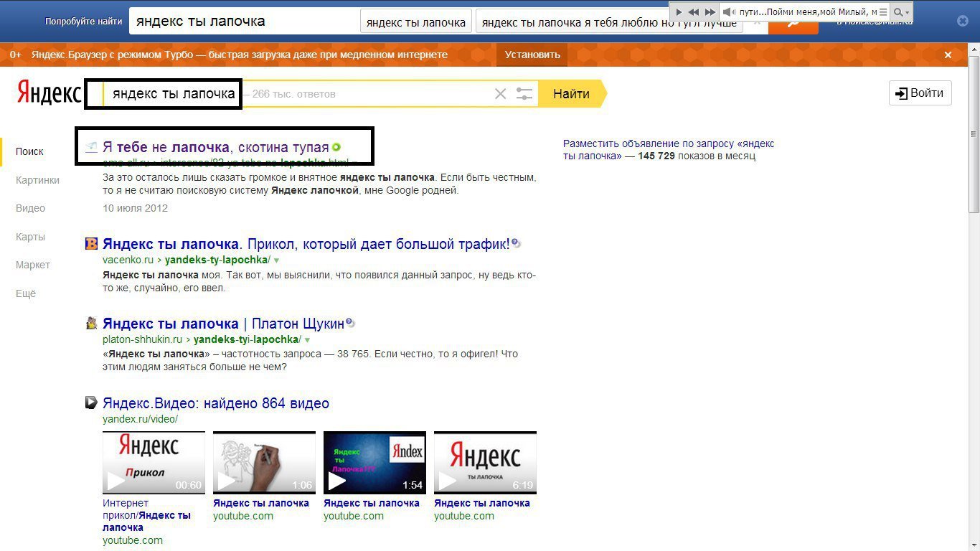Click the 'Попробуйте найти' label

coord(83,22)
